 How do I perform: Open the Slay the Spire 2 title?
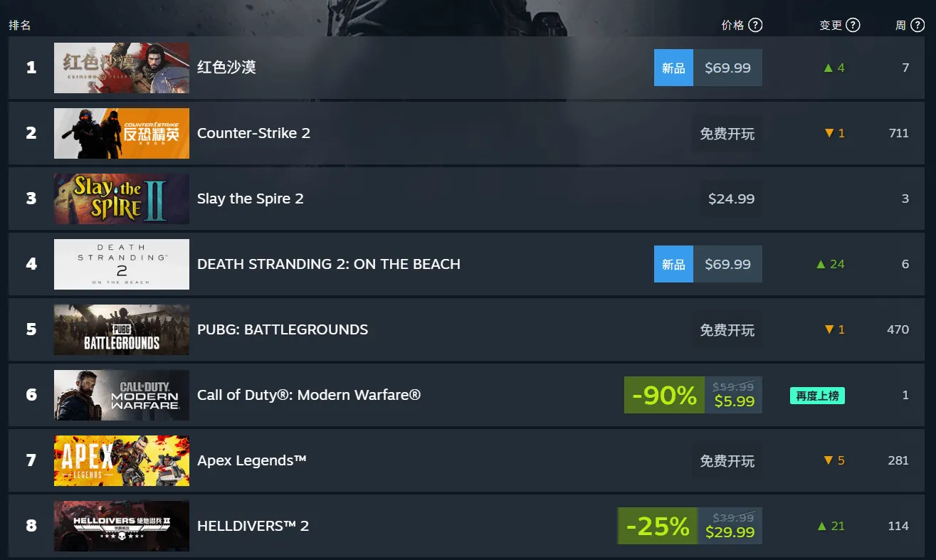pos(251,199)
